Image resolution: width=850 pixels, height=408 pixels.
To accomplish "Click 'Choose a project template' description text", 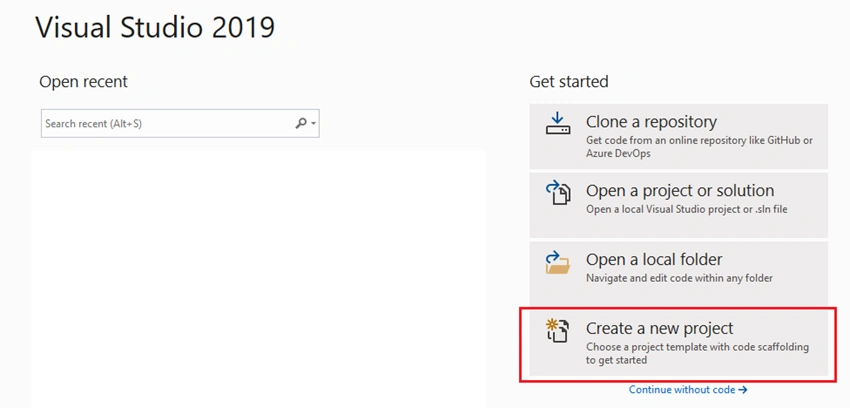I will pos(697,353).
